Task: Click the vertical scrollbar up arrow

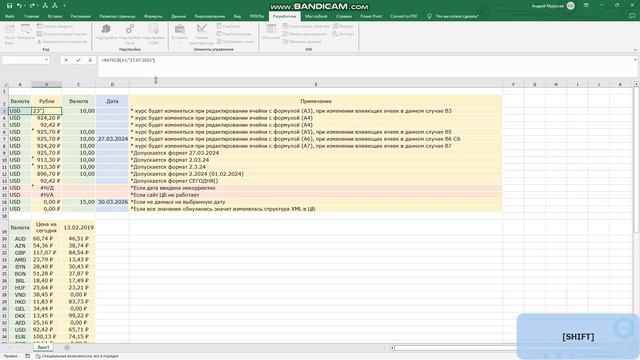Action: 636,84
